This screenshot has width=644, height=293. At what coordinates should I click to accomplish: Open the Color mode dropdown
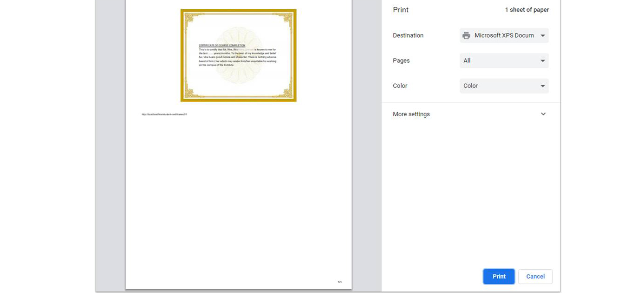pos(504,86)
